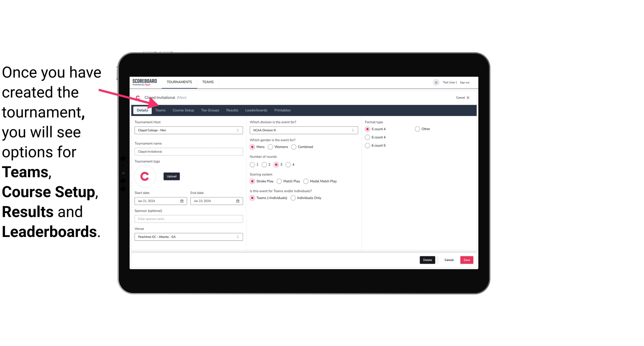This screenshot has width=644, height=346.
Task: Click the Cancel X close icon
Action: pyautogui.click(x=467, y=98)
